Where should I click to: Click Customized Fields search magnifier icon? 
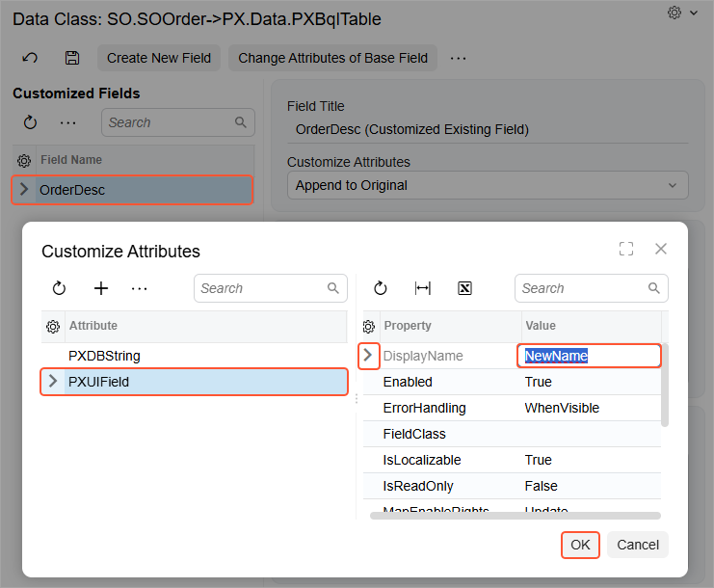(241, 122)
